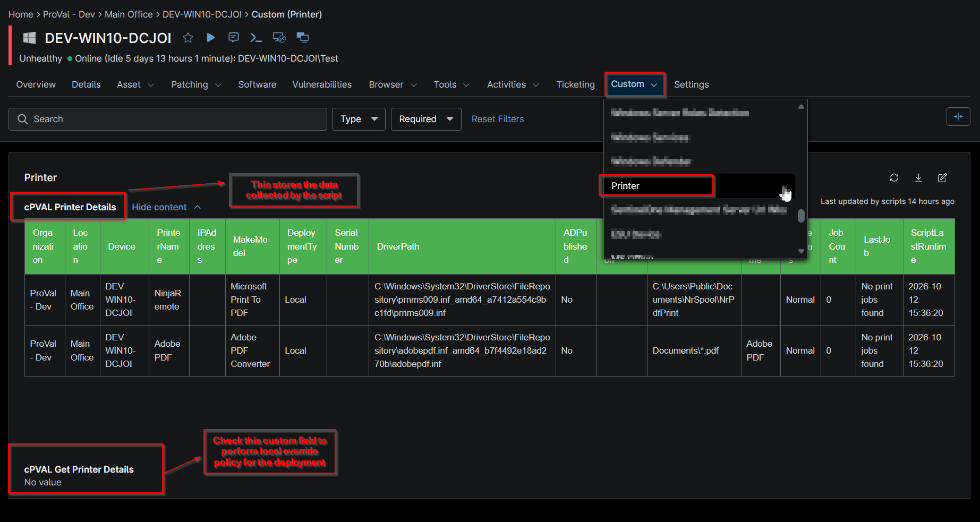Click scroll-down arrow in Custom dropdown
Image resolution: width=980 pixels, height=522 pixels.
coord(801,251)
